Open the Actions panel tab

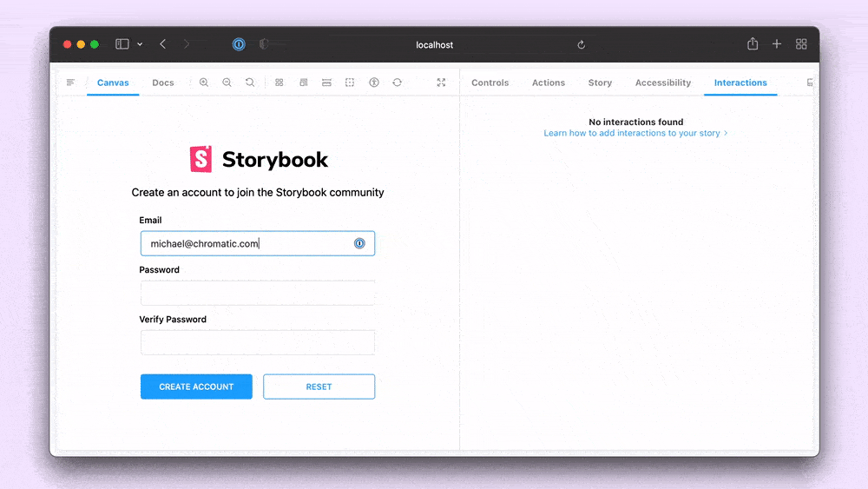(549, 83)
